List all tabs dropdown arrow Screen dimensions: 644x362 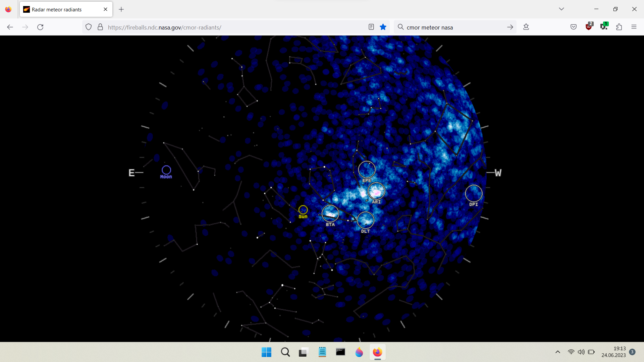click(x=561, y=9)
